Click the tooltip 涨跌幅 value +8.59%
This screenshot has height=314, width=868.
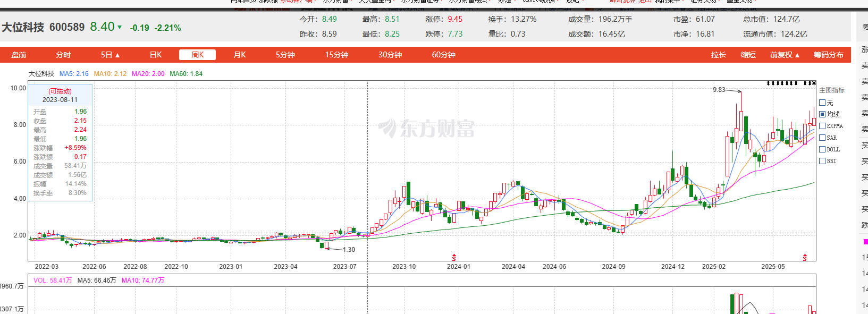point(75,148)
